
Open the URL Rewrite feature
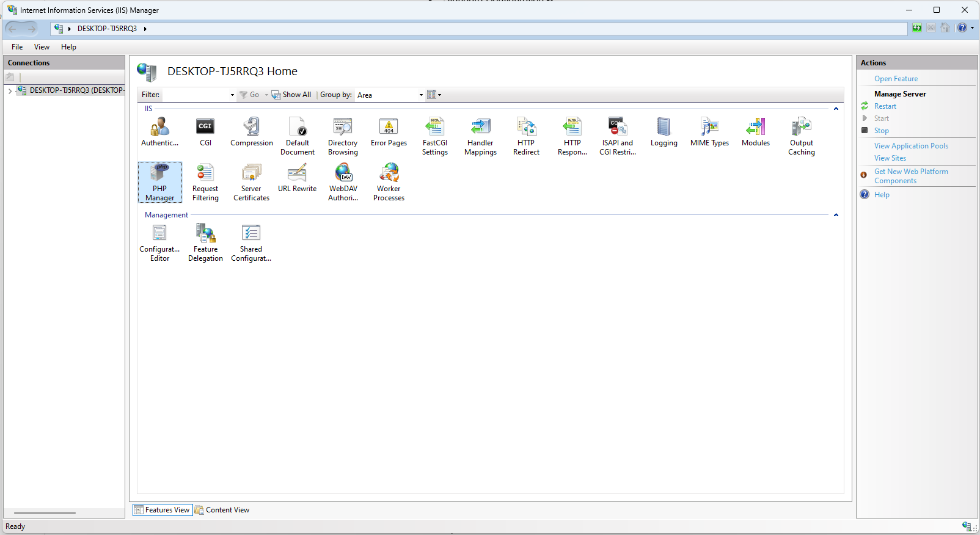pyautogui.click(x=297, y=178)
